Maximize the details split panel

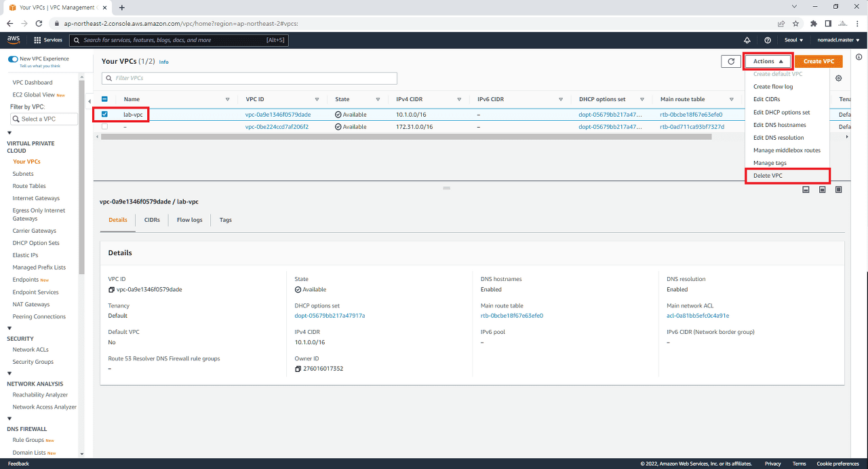coord(839,189)
